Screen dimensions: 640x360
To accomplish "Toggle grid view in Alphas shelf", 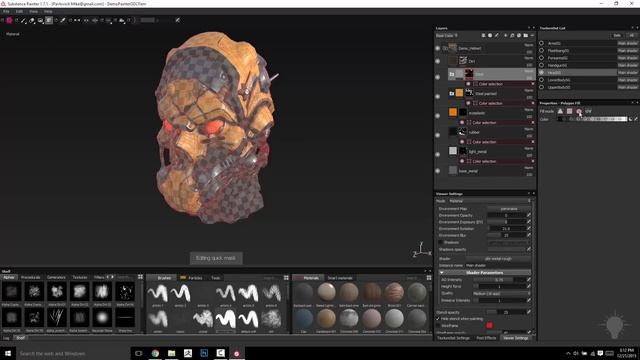I will 140,277.
